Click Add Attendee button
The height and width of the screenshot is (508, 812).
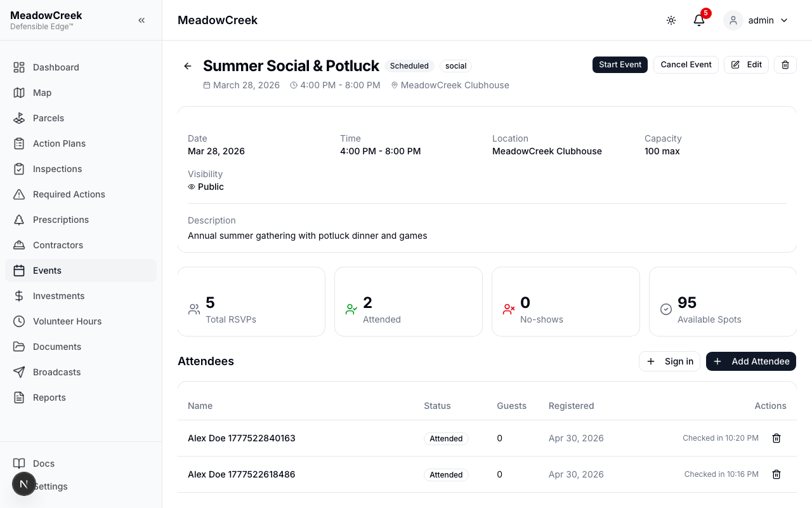[751, 361]
